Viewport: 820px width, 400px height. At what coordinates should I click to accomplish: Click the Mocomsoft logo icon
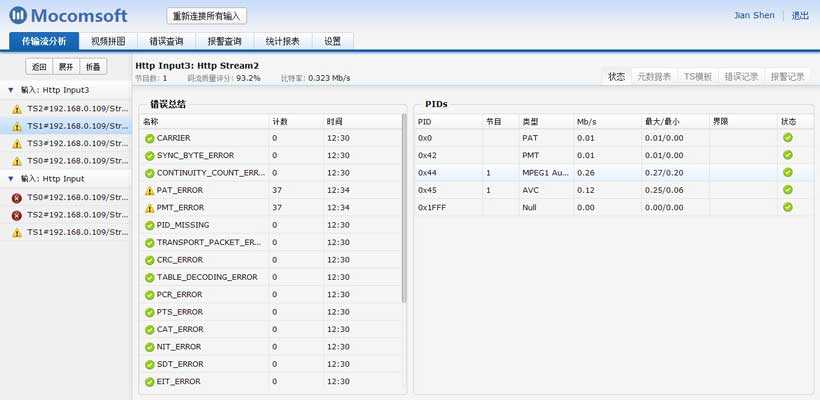[x=18, y=15]
